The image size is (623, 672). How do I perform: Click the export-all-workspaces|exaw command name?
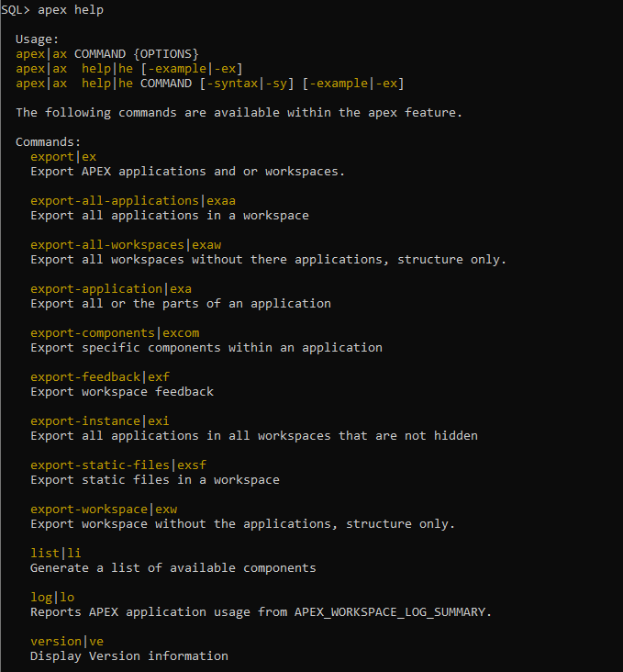126,245
